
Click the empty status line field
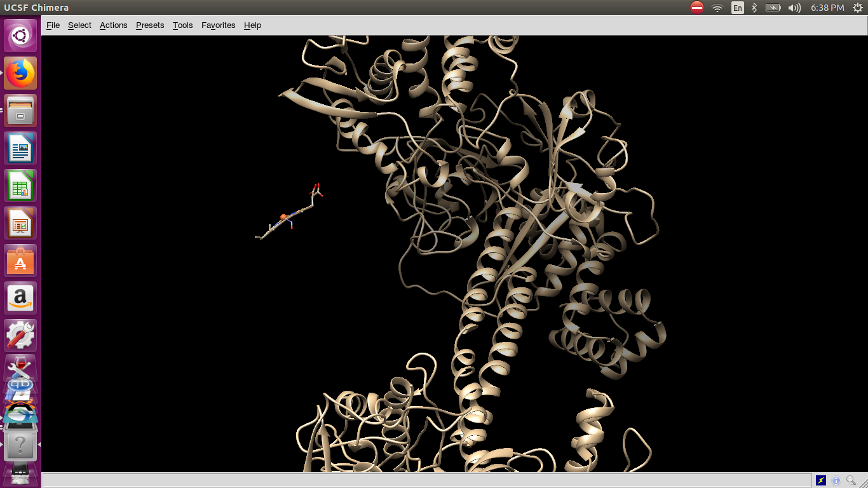[x=426, y=480]
